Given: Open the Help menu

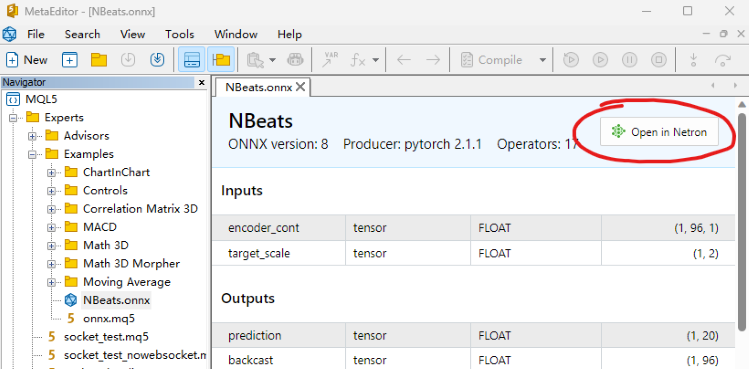Looking at the screenshot, I should click(289, 34).
